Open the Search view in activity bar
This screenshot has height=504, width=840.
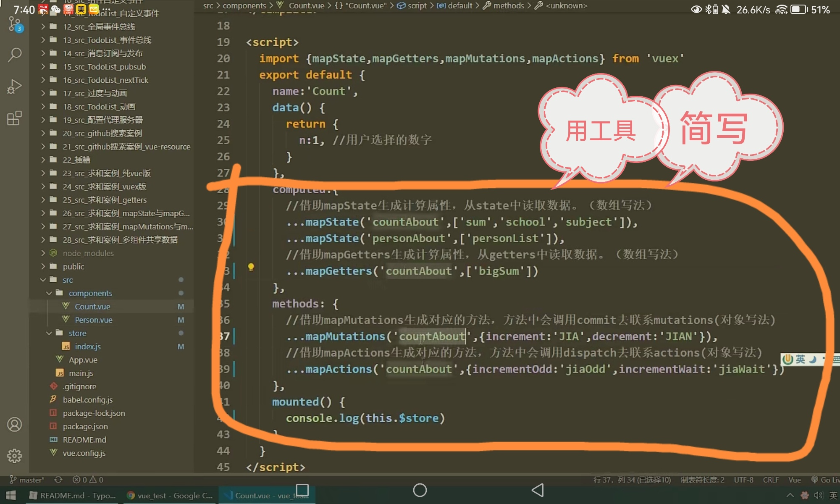tap(15, 55)
